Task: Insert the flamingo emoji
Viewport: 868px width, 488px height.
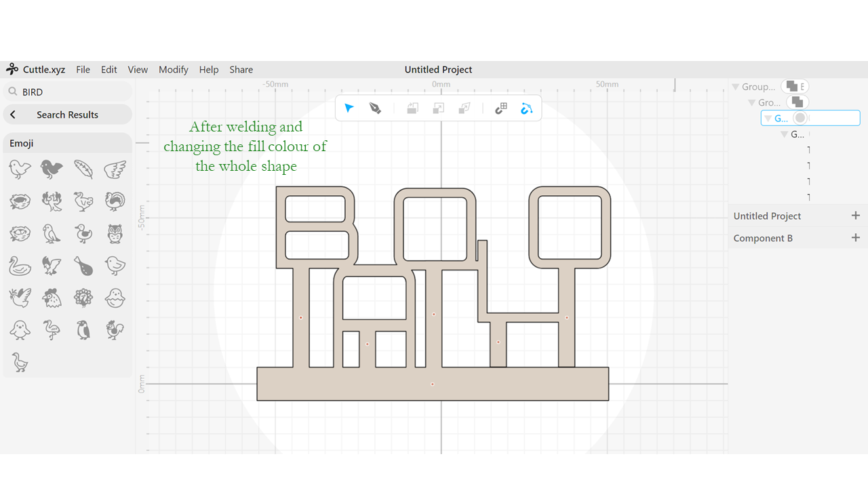Action: [52, 329]
